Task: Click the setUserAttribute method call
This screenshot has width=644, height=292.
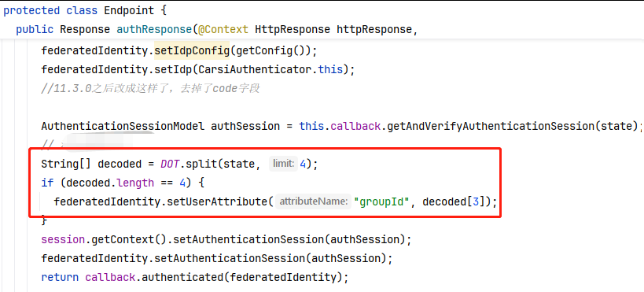Action: pyautogui.click(x=217, y=201)
